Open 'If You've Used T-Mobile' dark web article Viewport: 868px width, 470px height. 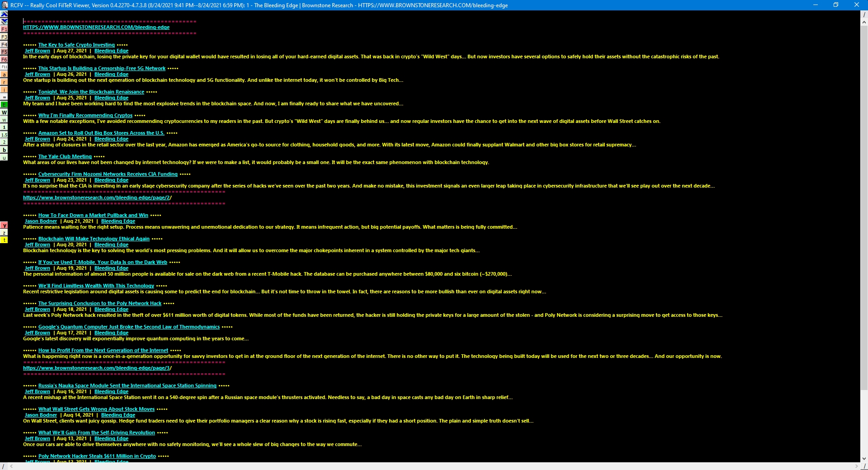(x=103, y=262)
